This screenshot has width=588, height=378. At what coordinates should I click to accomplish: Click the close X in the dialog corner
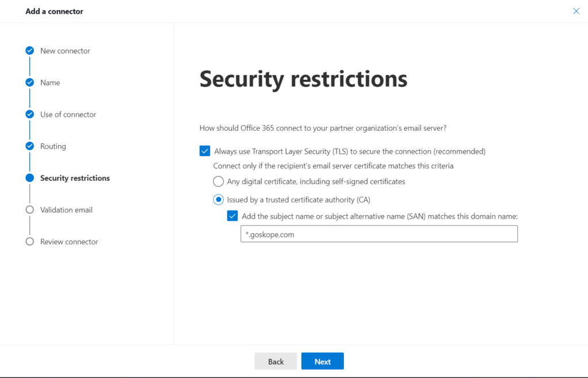click(x=576, y=11)
